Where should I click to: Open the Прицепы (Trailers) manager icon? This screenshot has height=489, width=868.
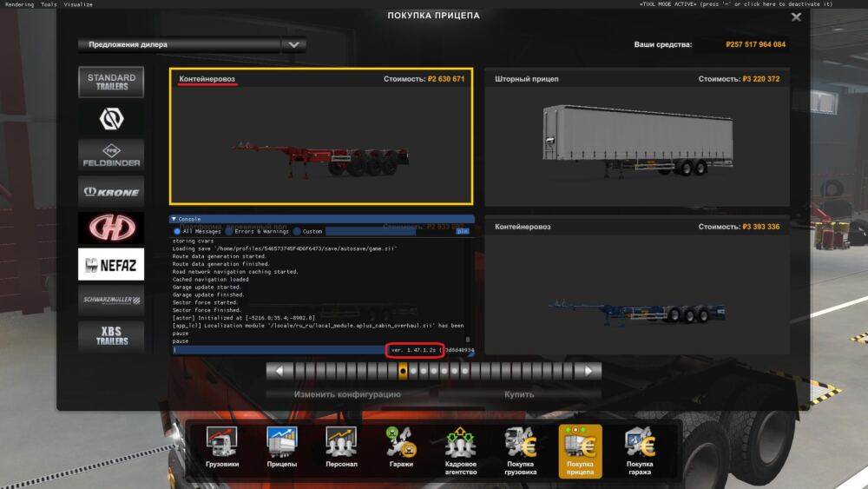[x=282, y=449]
